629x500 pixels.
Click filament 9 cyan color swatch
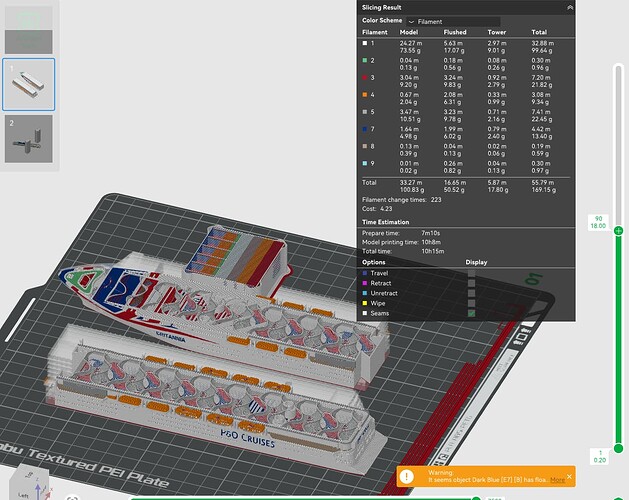(365, 163)
